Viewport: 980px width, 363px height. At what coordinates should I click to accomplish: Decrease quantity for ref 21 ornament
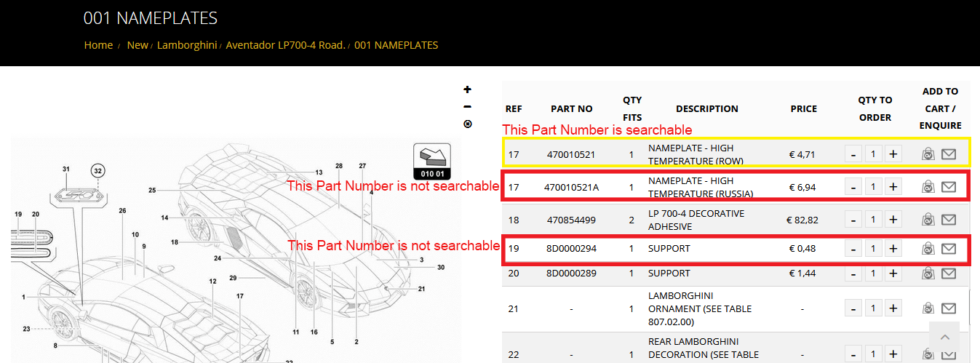[853, 308]
